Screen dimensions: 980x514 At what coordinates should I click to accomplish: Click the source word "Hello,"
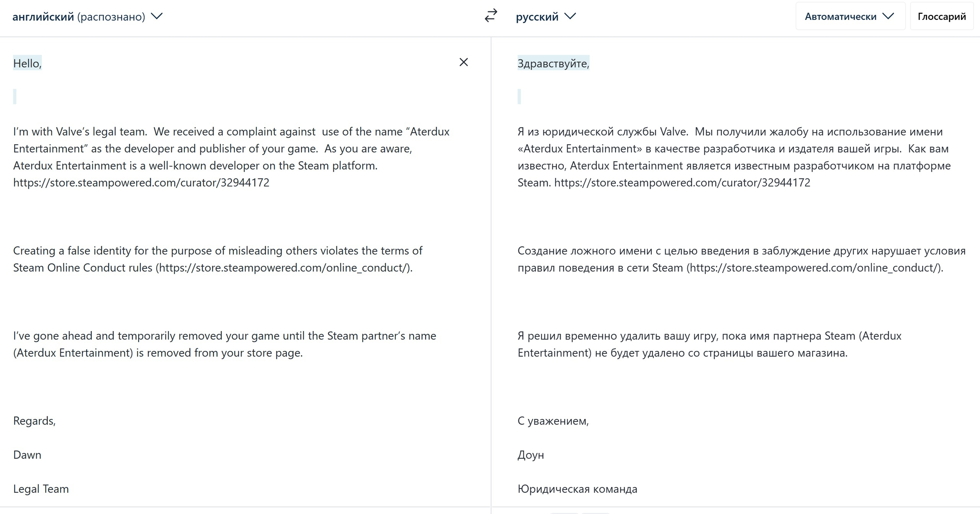(x=27, y=64)
